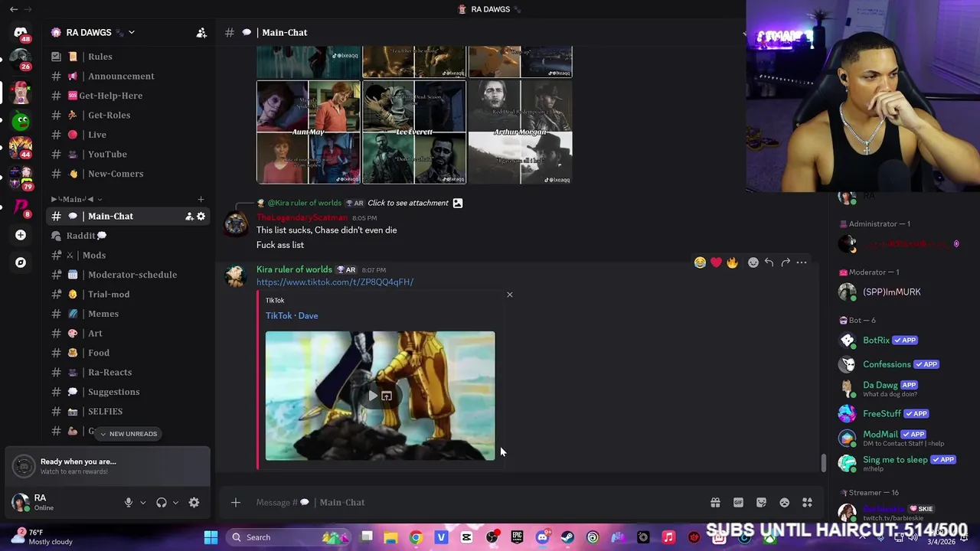
Task: Open the apps launcher icon in message bar
Action: (807, 503)
